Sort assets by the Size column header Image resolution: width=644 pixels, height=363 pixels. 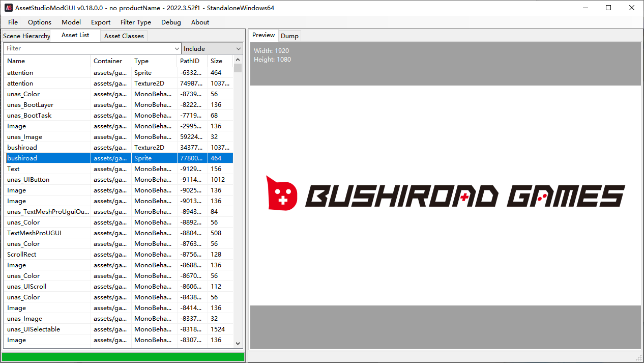point(220,61)
